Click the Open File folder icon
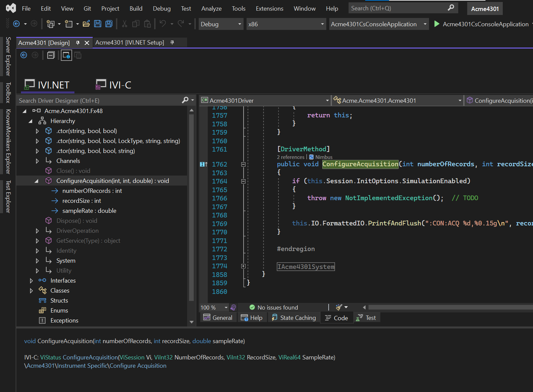Image resolution: width=533 pixels, height=392 pixels. point(86,24)
